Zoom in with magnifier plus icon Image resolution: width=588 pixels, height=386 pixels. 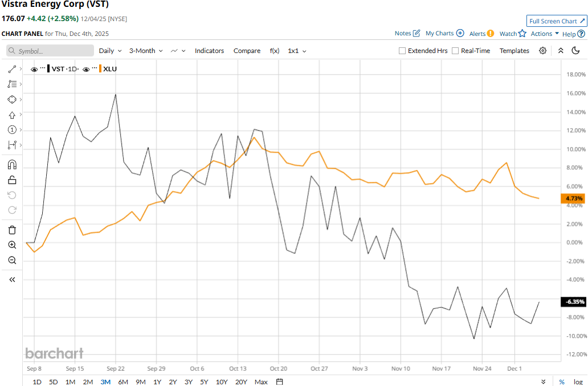tap(12, 245)
